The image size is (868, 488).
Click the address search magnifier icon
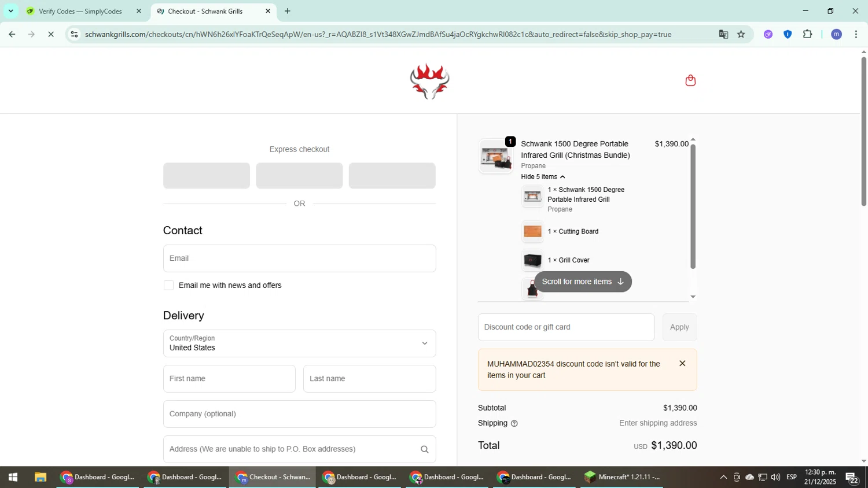tap(424, 449)
